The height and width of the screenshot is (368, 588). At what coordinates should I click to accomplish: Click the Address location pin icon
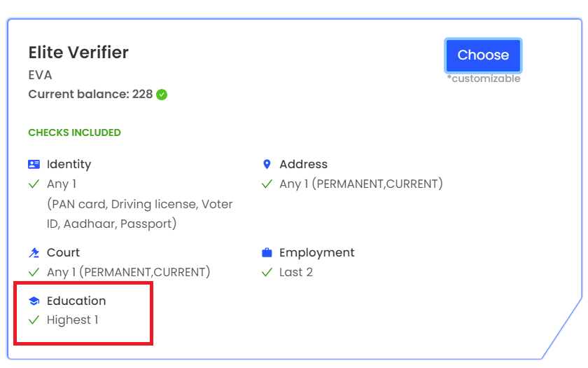click(x=267, y=164)
